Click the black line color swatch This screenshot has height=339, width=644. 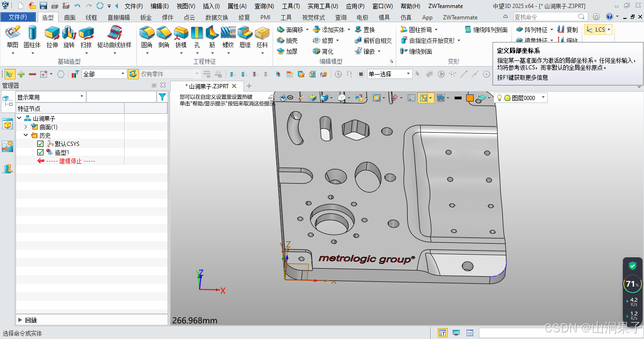(x=458, y=98)
